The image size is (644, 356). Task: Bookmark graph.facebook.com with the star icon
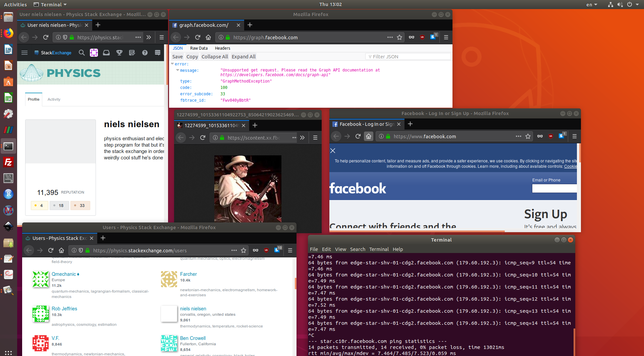(x=399, y=37)
